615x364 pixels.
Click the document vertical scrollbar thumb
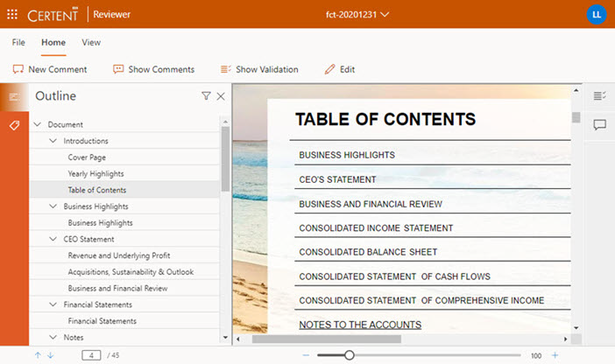pyautogui.click(x=576, y=117)
